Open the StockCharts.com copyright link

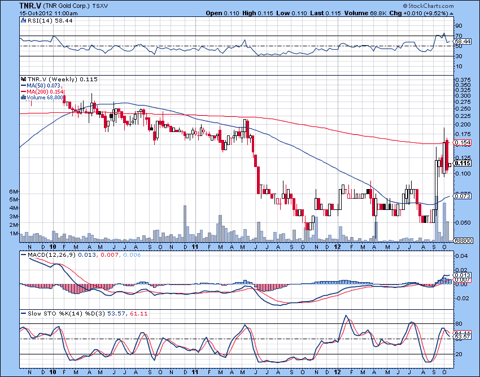point(428,6)
